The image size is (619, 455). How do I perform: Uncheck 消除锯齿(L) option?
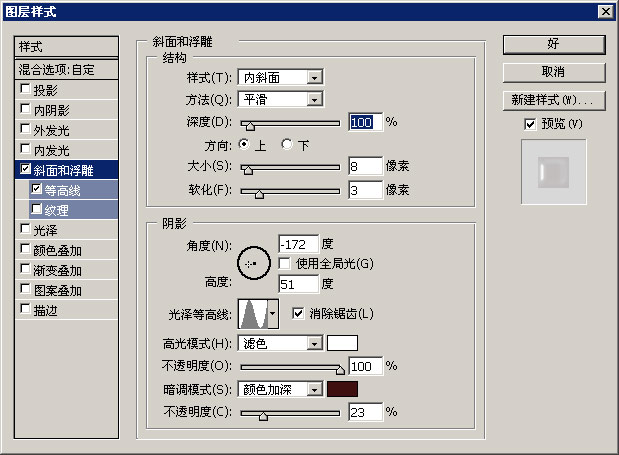tap(298, 314)
